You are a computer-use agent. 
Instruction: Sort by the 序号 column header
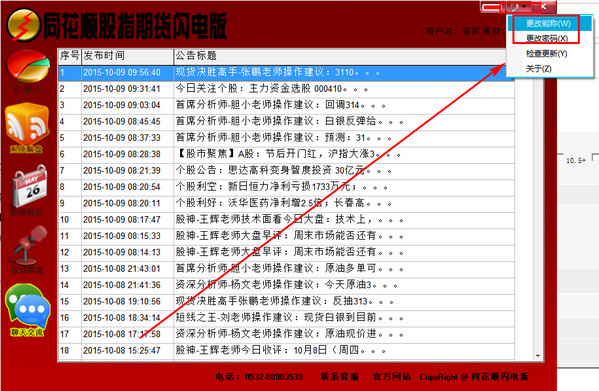[x=70, y=56]
